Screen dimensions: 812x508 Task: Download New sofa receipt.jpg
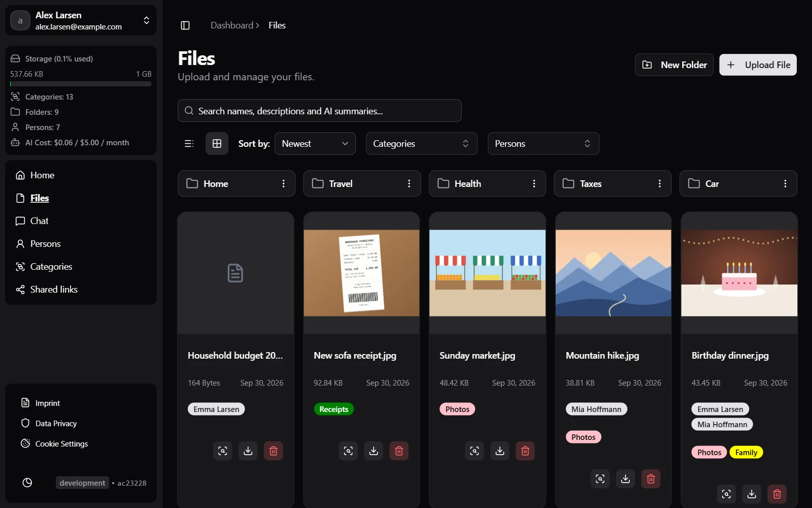[374, 451]
